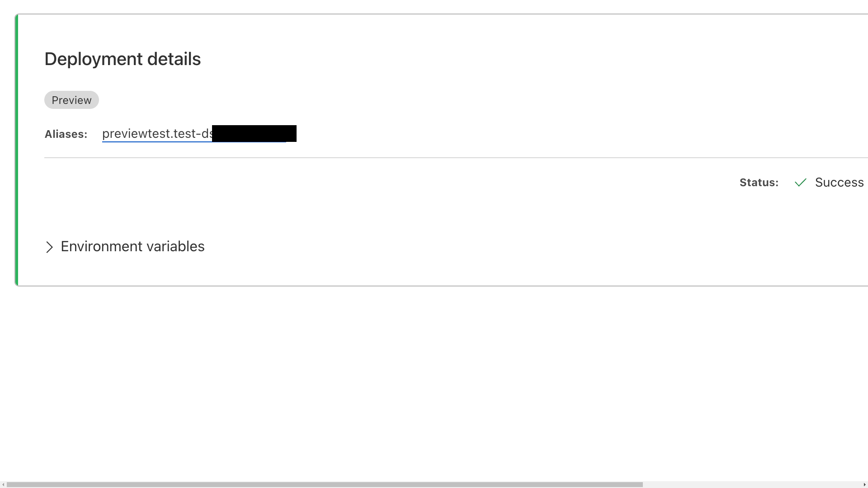Click the green Success checkmark icon
The image size is (868, 488).
[x=801, y=183]
